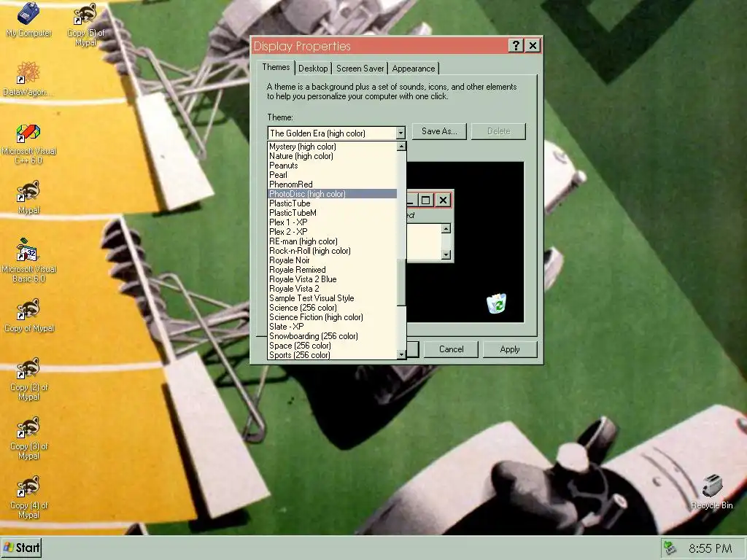This screenshot has width=747, height=560.
Task: Click the disabled Delete button
Action: 498,131
